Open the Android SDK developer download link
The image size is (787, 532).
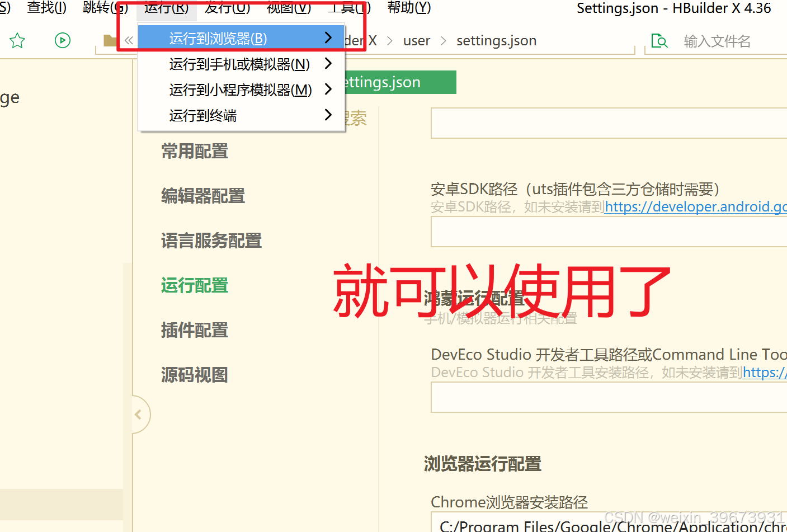(695, 206)
